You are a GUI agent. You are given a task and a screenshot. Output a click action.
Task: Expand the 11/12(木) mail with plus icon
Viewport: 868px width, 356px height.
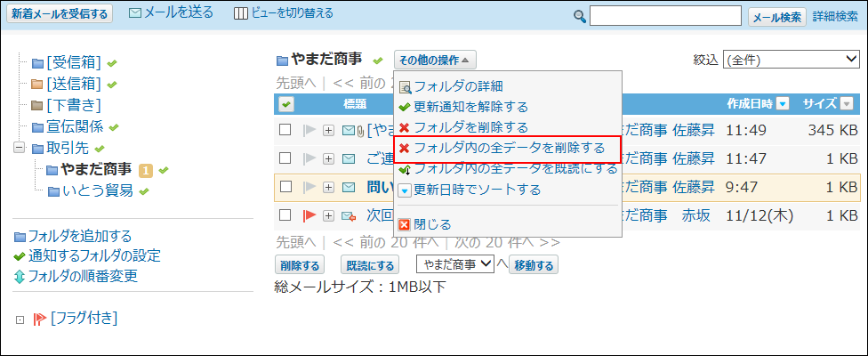tap(329, 216)
